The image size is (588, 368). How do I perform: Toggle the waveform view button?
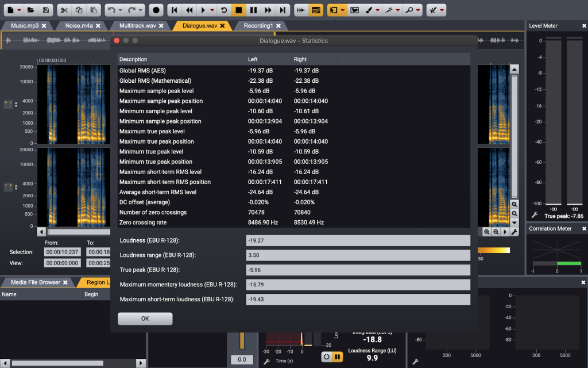click(x=300, y=10)
